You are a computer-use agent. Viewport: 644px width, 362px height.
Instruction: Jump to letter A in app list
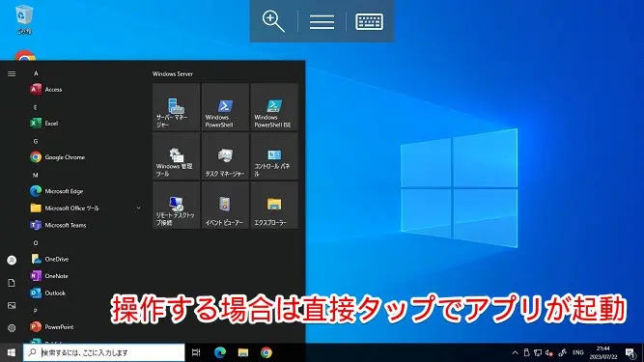(36, 73)
